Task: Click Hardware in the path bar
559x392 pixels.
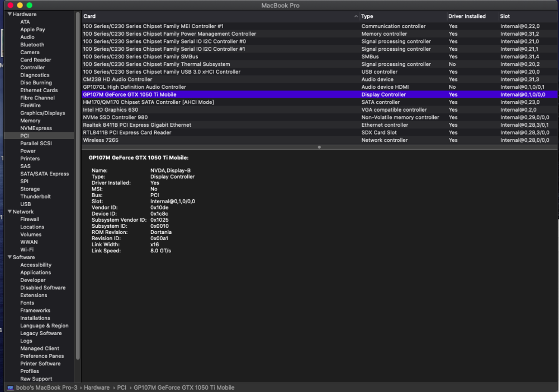Action: (97, 388)
